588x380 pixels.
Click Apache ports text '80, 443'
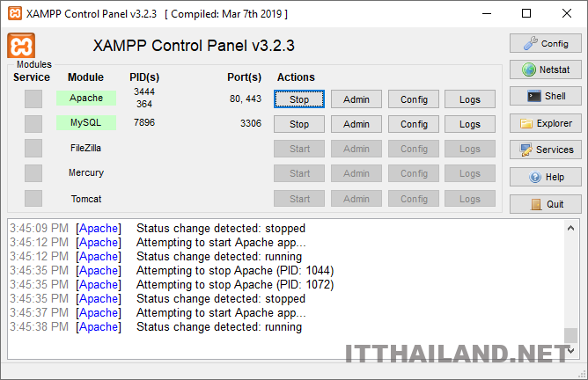[x=246, y=99]
